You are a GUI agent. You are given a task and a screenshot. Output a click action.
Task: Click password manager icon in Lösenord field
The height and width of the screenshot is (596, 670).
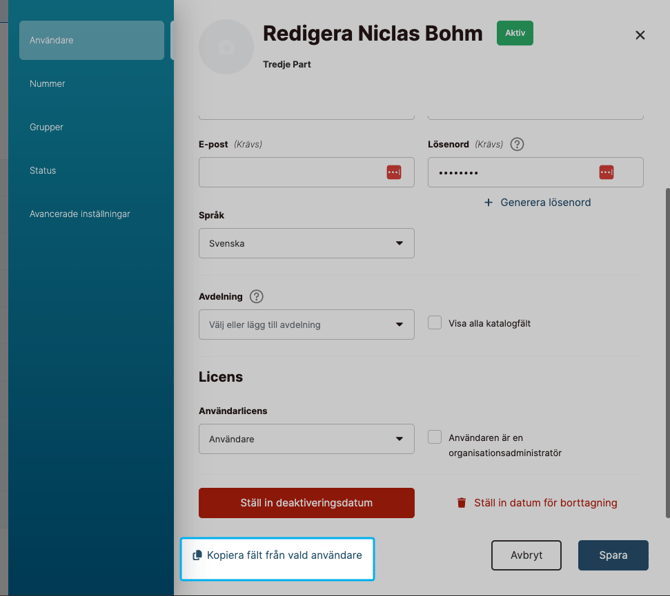pos(606,172)
